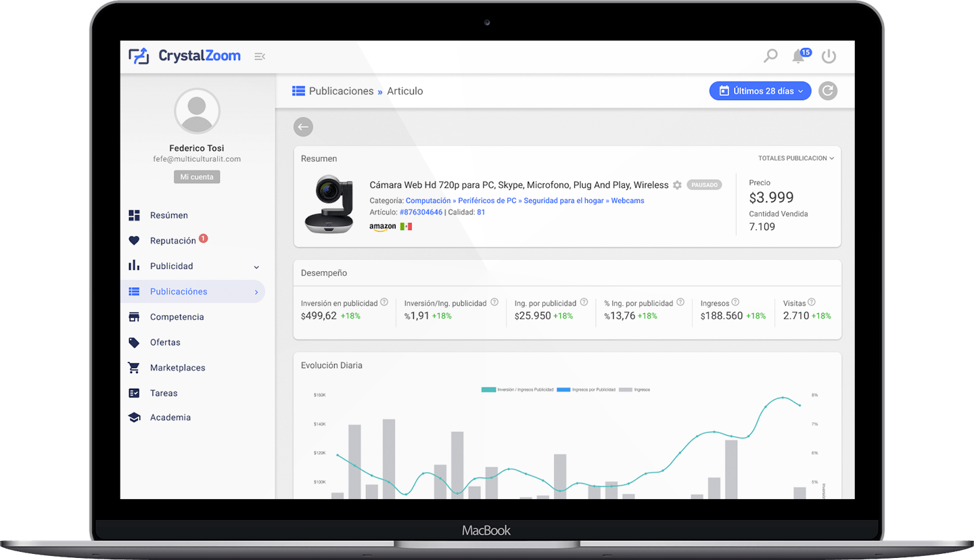This screenshot has height=560, width=974.
Task: Click the help icon beside Visitas
Action: (x=812, y=302)
